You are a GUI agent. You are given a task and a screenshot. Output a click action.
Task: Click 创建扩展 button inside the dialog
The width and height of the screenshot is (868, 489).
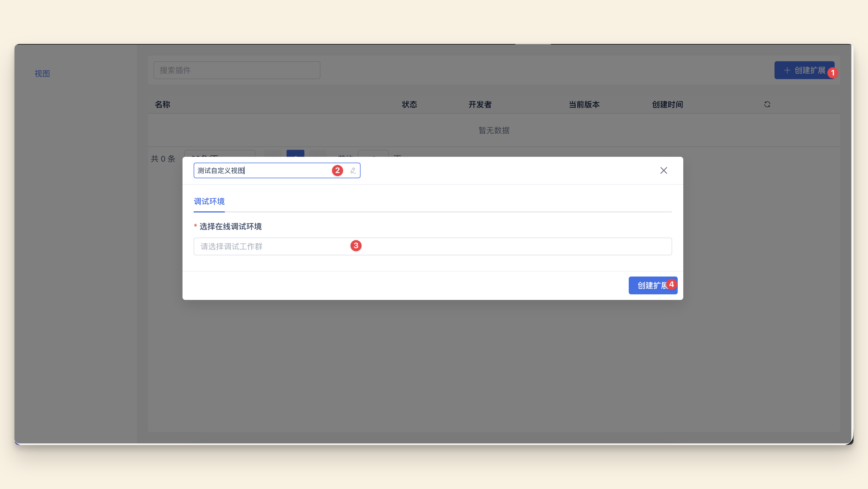(x=650, y=285)
